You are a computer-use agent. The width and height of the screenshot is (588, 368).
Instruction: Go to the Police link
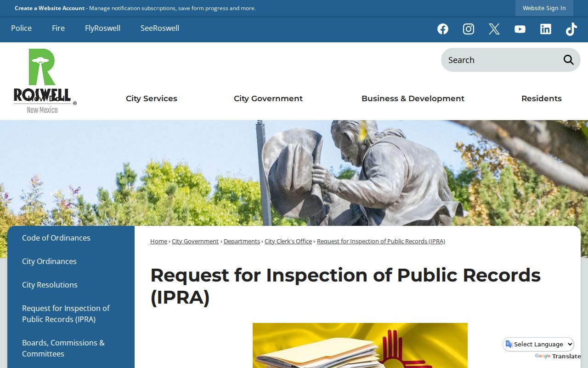pos(22,28)
